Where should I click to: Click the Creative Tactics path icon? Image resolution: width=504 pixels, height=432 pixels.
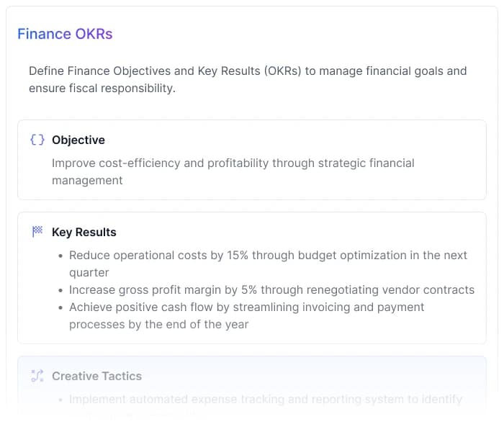(x=37, y=377)
